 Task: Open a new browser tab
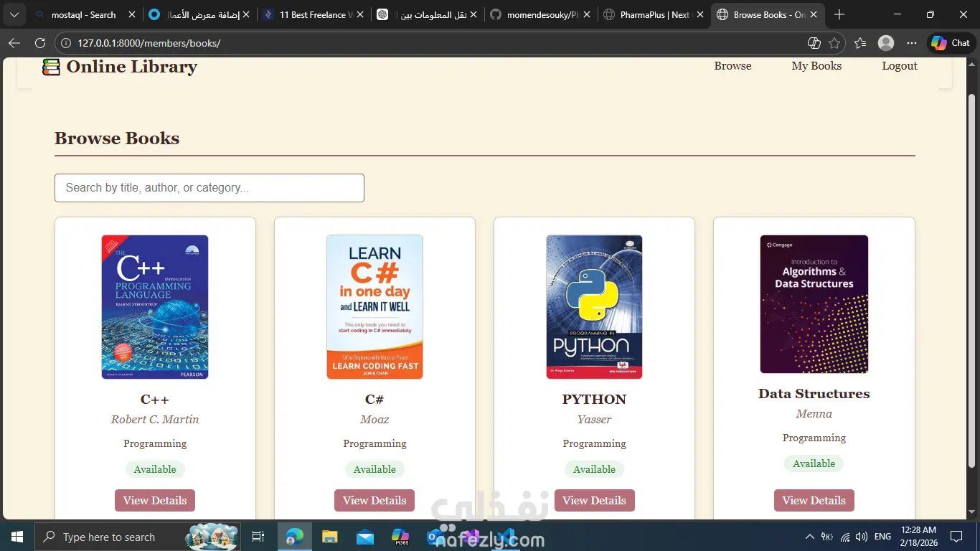[x=839, y=14]
